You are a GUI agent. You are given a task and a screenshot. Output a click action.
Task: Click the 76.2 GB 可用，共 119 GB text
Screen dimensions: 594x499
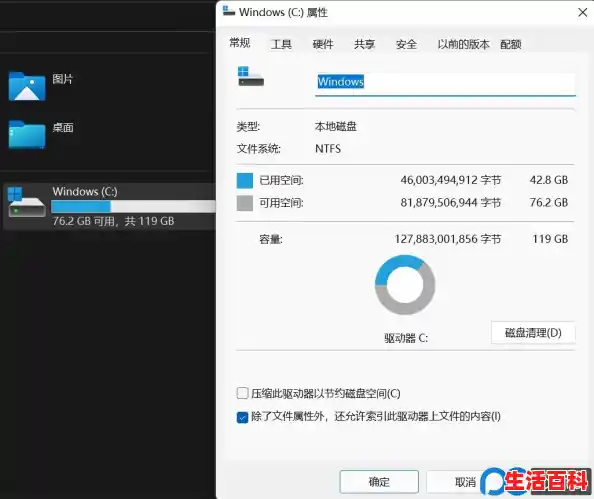(113, 221)
